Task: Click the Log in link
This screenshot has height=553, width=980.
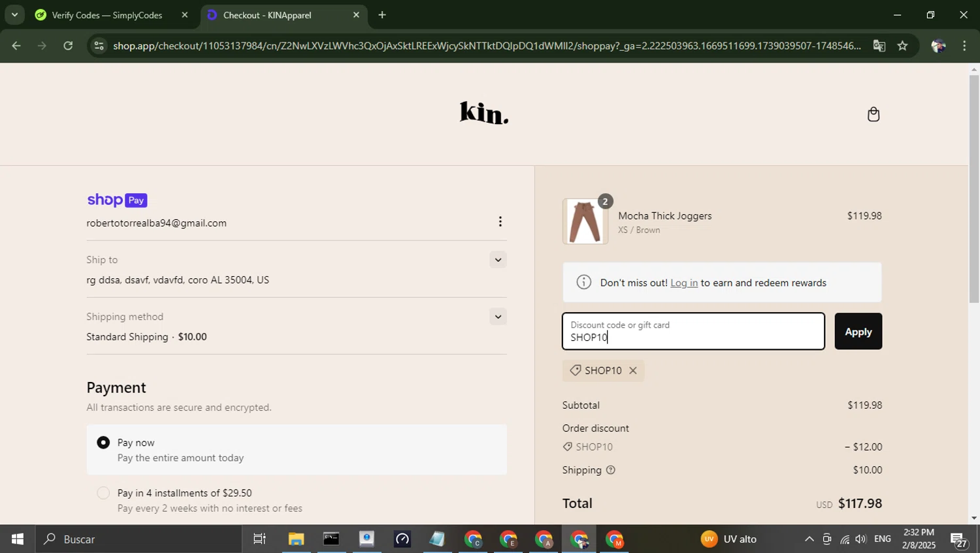Action: 683,283
